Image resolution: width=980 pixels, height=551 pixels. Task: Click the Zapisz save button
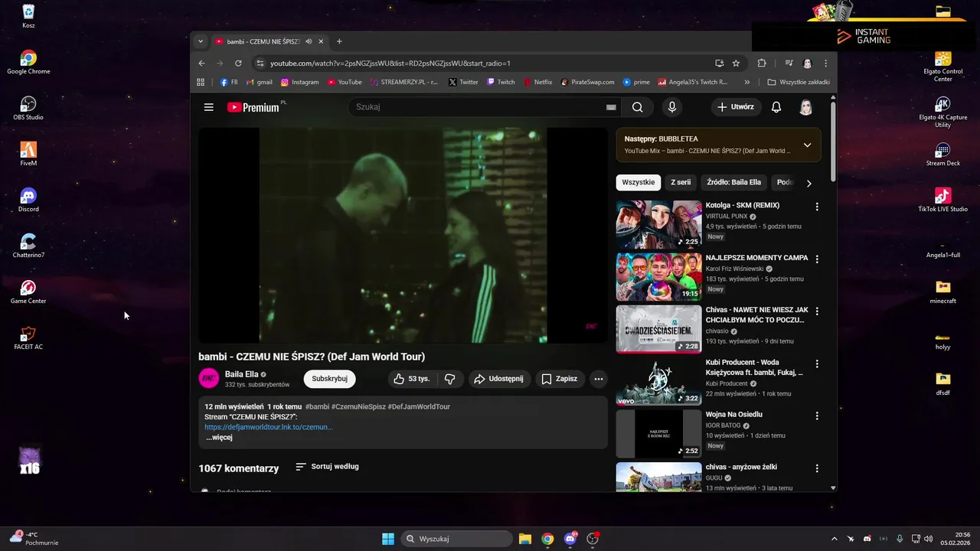click(x=559, y=379)
